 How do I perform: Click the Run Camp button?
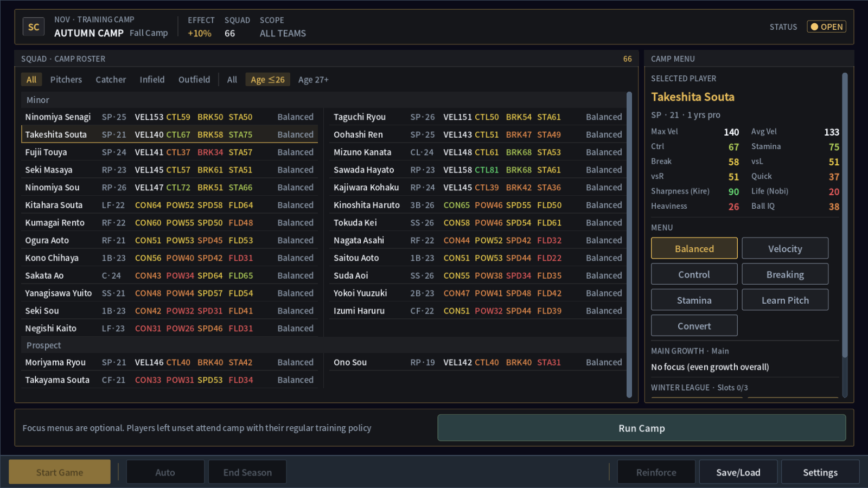[x=641, y=428]
